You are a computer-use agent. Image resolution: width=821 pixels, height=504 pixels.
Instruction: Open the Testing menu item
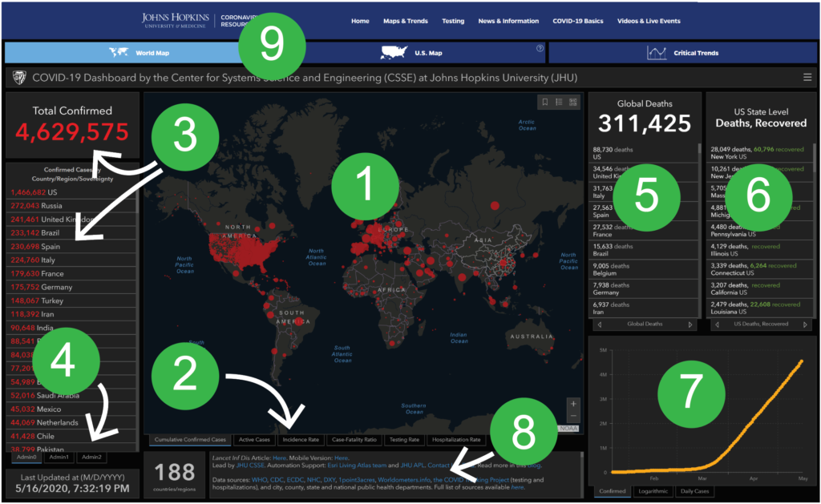(x=453, y=21)
